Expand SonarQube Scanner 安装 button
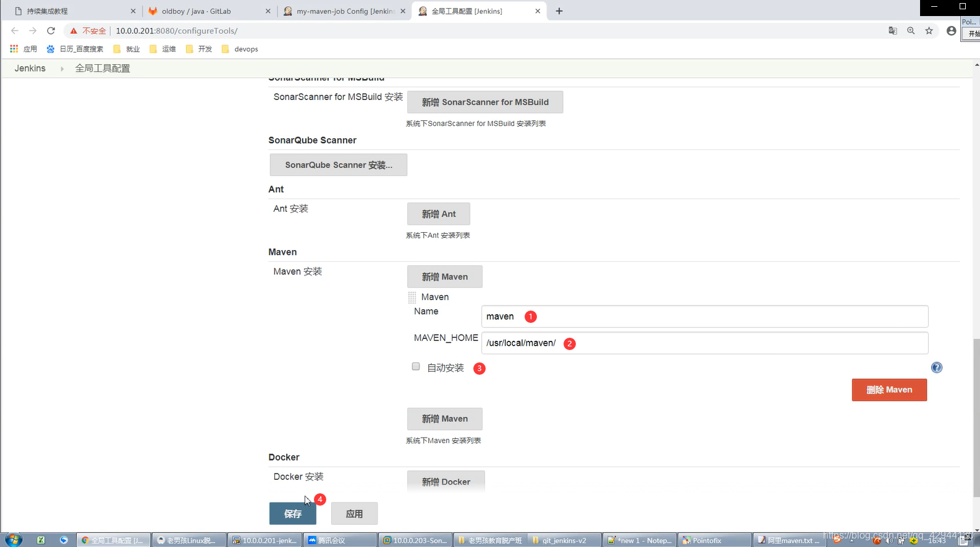 point(339,165)
